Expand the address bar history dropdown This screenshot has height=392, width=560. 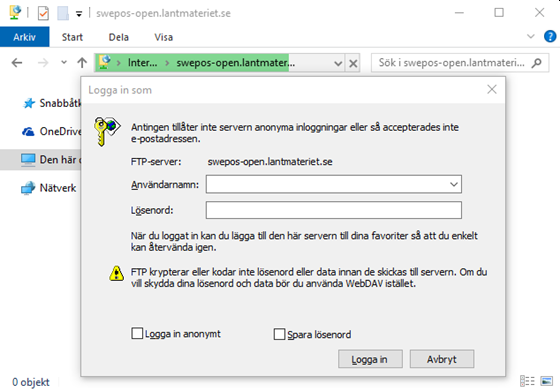click(338, 64)
